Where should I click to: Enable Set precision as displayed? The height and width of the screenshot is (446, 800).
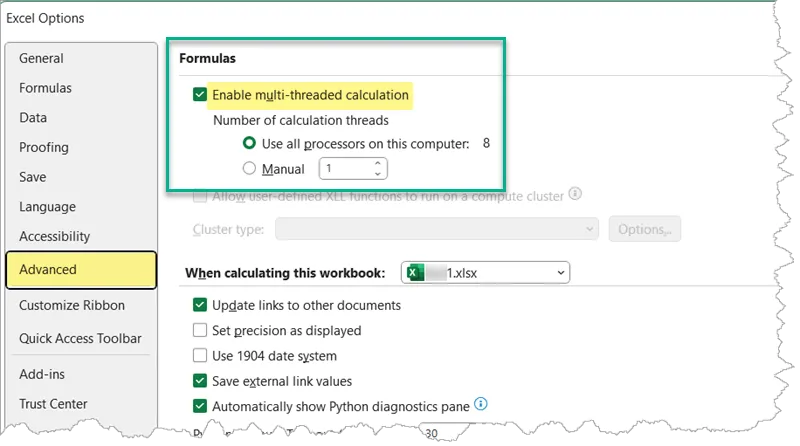point(200,330)
